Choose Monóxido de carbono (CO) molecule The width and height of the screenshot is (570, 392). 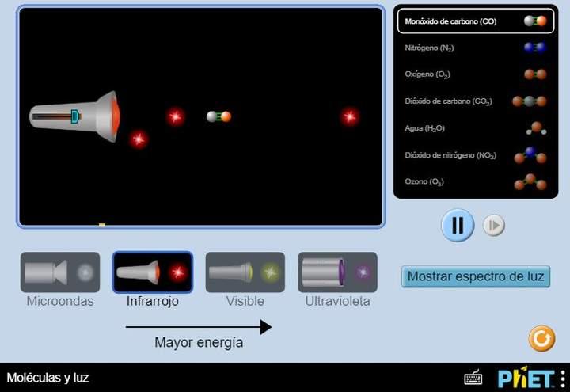pos(475,21)
